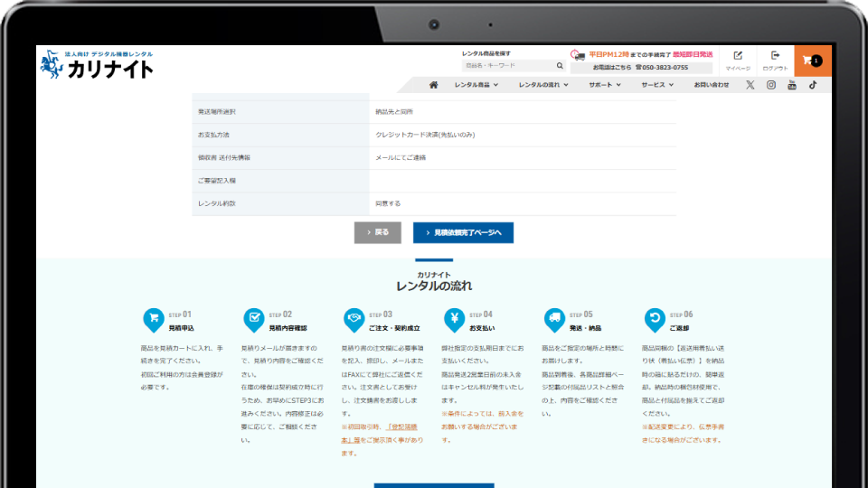This screenshot has height=488, width=868.
Task: Click the search magnifier icon
Action: pyautogui.click(x=560, y=66)
